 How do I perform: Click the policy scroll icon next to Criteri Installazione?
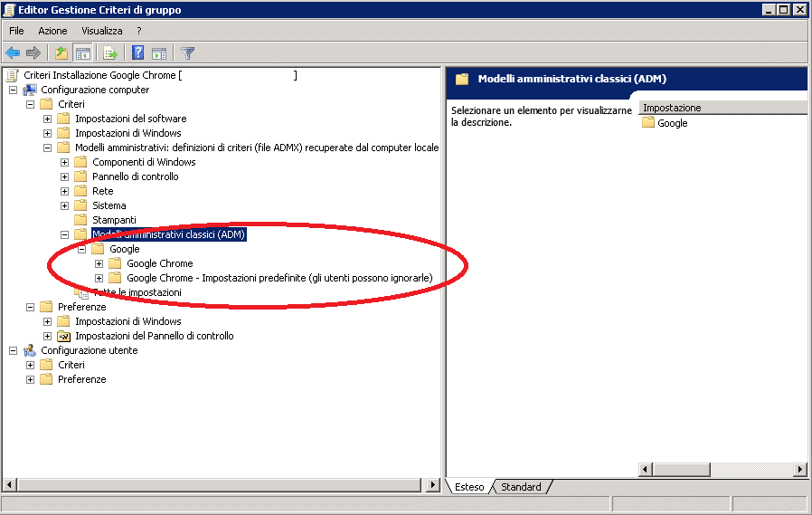pyautogui.click(x=13, y=76)
